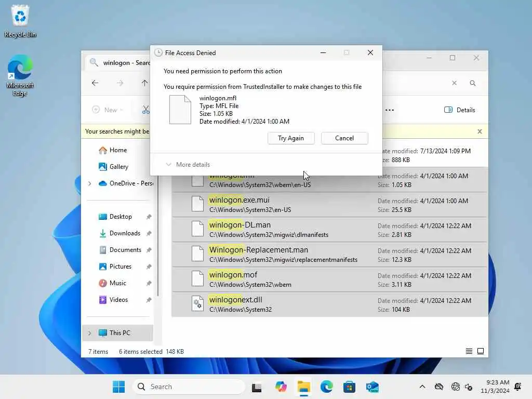Click the pin icon next to Videos
This screenshot has height=399, width=532.
coord(149,300)
